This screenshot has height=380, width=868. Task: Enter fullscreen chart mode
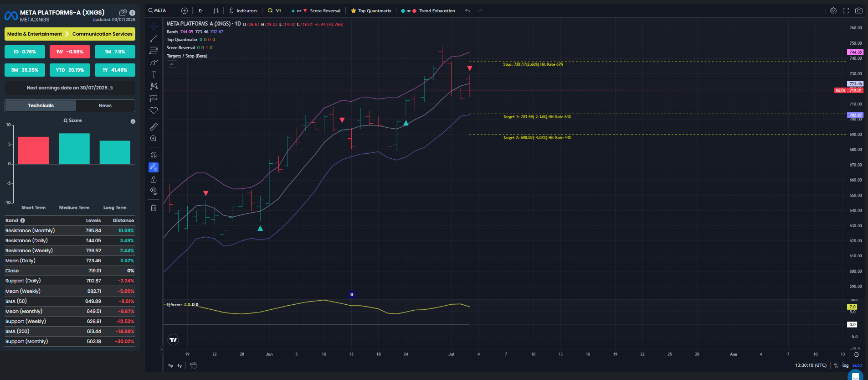(846, 10)
